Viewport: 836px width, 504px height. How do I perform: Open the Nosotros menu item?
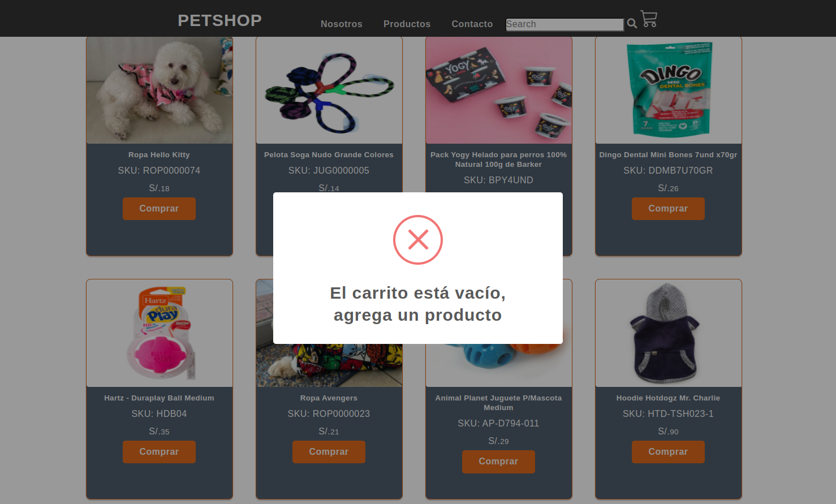[x=342, y=24]
